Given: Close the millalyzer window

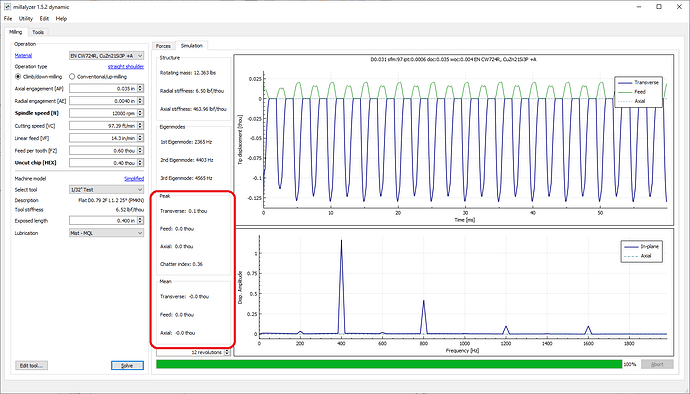Looking at the screenshot, I should point(679,7).
